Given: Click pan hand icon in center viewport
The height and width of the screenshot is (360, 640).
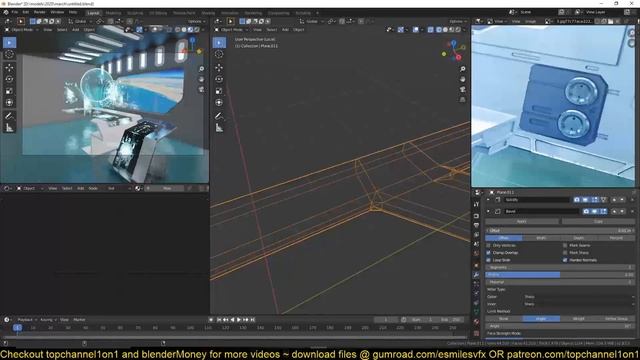Looking at the screenshot, I should pyautogui.click(x=462, y=79).
